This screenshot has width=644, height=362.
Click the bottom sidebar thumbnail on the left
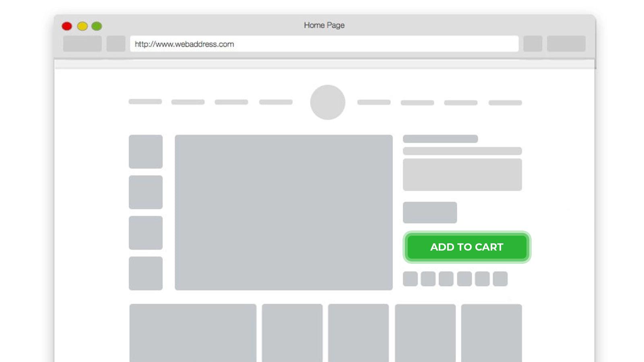click(145, 274)
